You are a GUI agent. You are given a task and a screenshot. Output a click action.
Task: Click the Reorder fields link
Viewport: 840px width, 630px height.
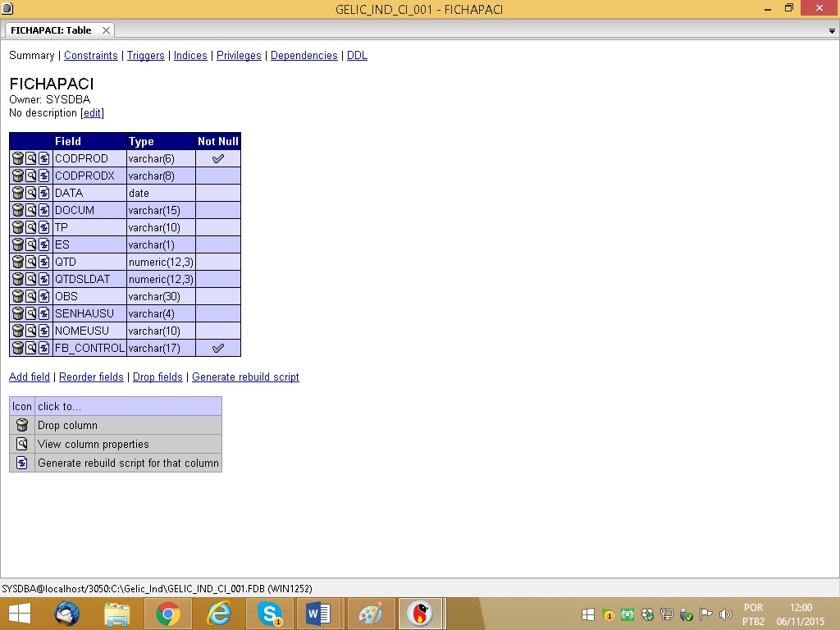click(91, 377)
